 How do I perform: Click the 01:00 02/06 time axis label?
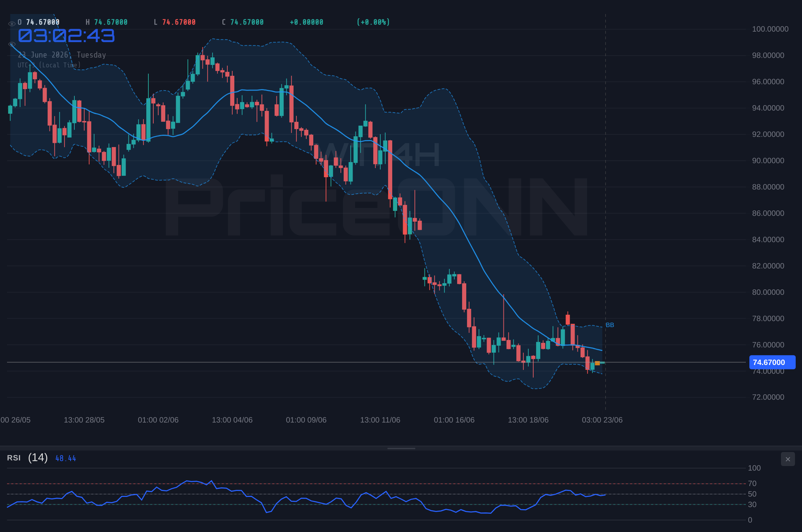[158, 420]
